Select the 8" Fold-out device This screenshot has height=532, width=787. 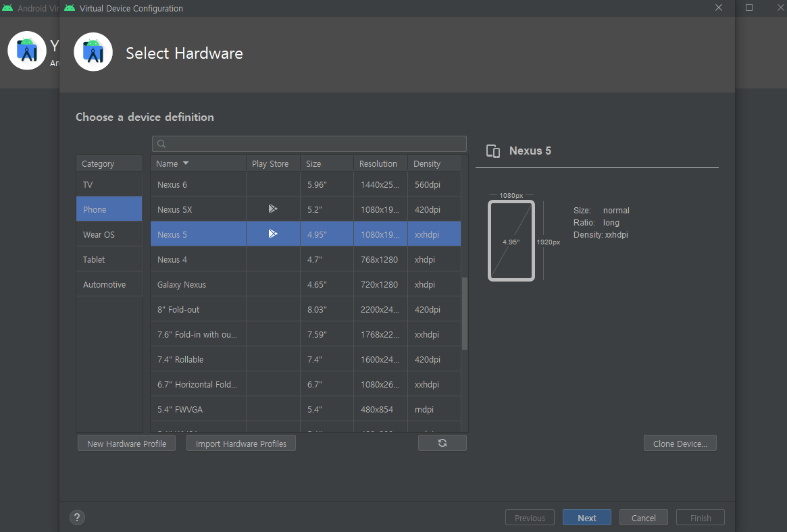pyautogui.click(x=305, y=309)
